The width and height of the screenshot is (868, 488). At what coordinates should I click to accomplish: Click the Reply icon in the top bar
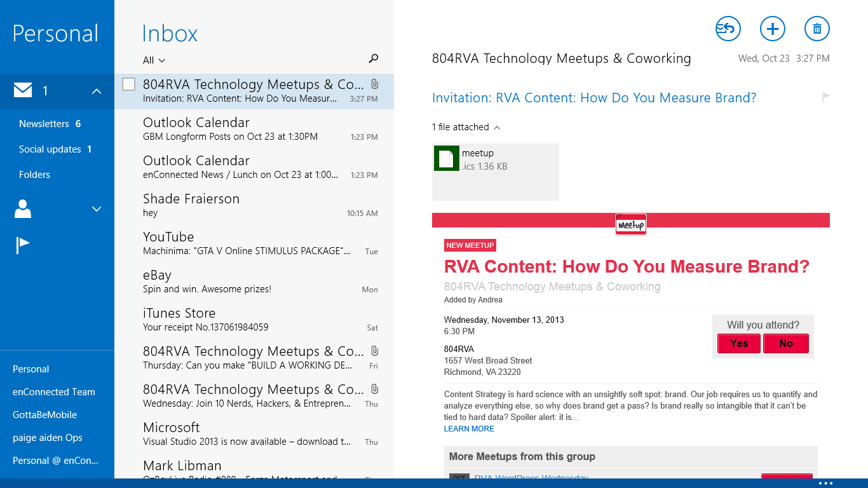click(728, 29)
